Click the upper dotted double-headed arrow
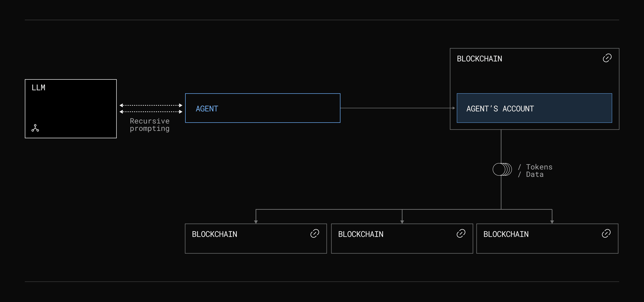Image resolution: width=644 pixels, height=302 pixels. [151, 105]
